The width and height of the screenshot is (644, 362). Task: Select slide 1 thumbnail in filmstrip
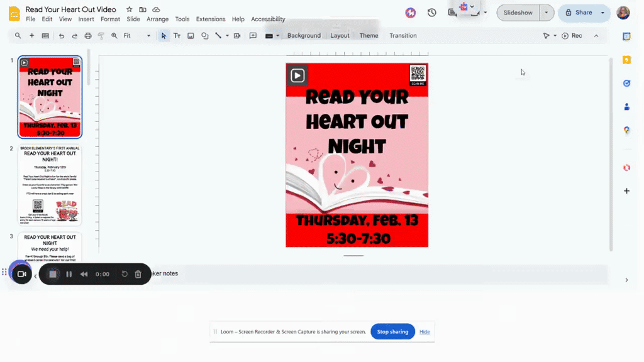pyautogui.click(x=50, y=97)
